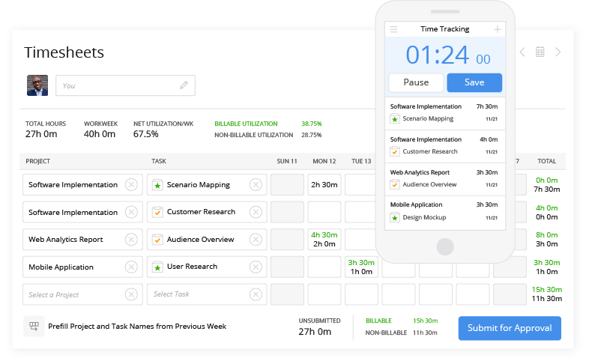This screenshot has width=589, height=364.
Task: Go to next week arrow
Action: point(558,52)
